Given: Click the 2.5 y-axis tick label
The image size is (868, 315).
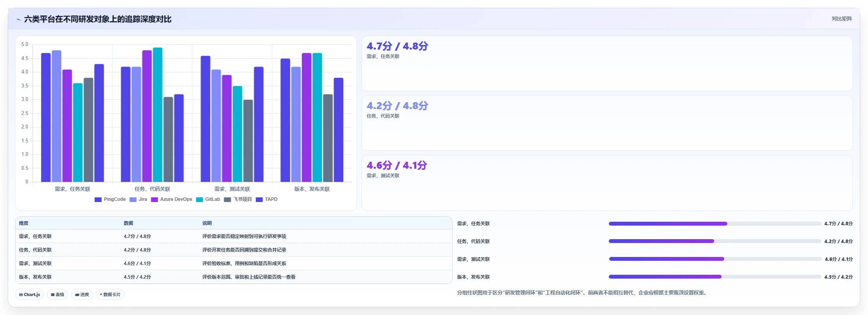Looking at the screenshot, I should coord(25,113).
